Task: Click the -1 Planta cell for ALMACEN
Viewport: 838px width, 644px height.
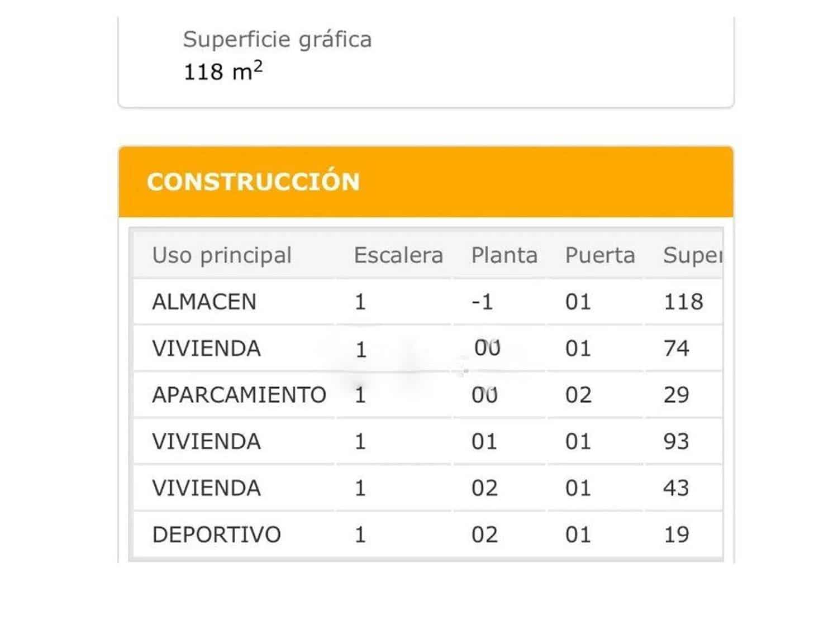Action: [x=482, y=302]
